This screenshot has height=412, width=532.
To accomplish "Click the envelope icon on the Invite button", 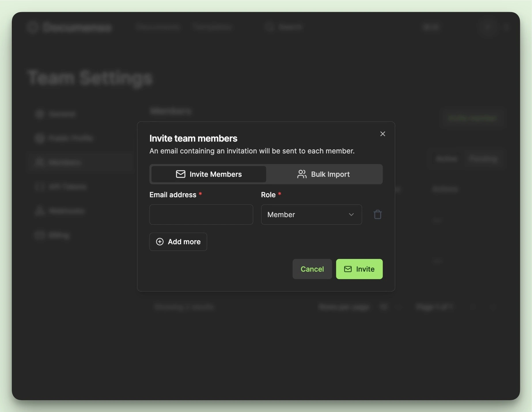I will pyautogui.click(x=348, y=269).
